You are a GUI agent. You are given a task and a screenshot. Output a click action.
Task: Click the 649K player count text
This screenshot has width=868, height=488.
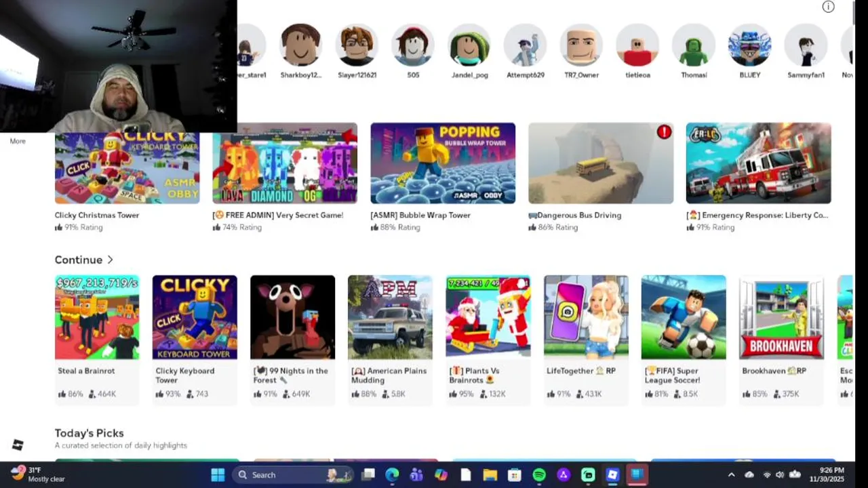click(300, 394)
